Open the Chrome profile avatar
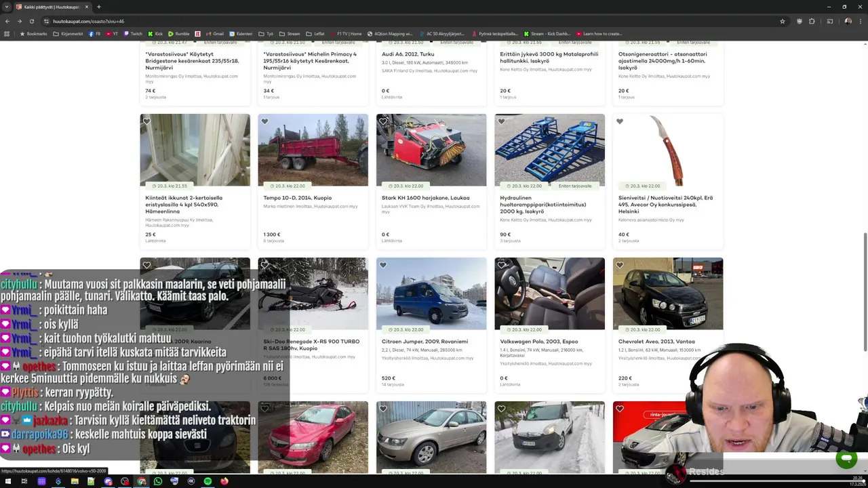The width and height of the screenshot is (868, 488). coord(848,21)
